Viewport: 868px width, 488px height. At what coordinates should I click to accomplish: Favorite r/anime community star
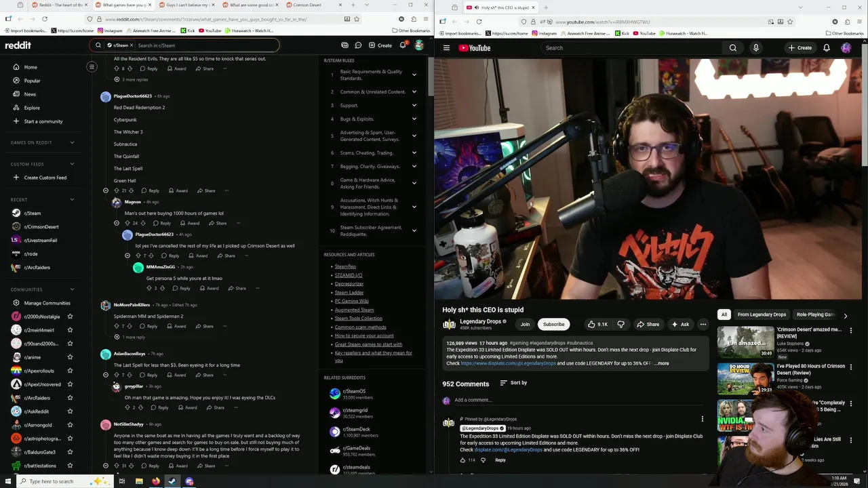(70, 357)
